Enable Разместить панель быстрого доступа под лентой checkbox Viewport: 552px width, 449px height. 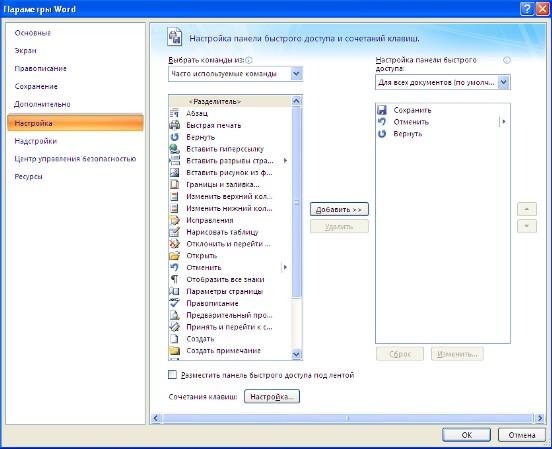coord(172,375)
